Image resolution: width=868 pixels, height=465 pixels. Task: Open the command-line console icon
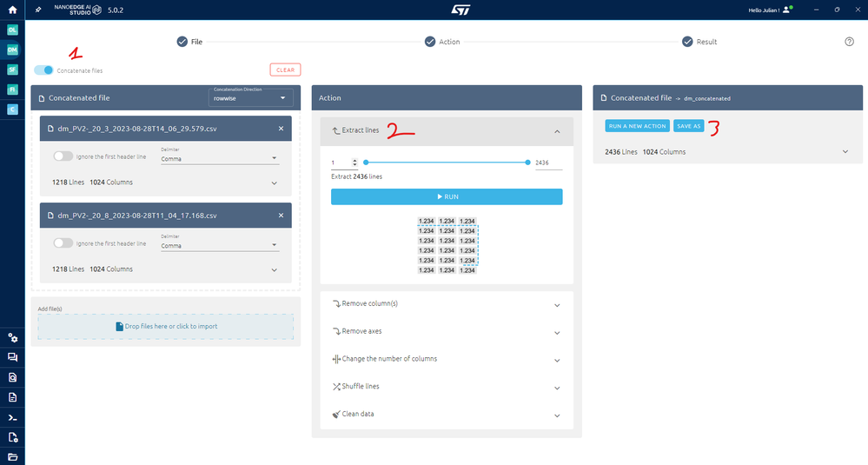(x=12, y=417)
